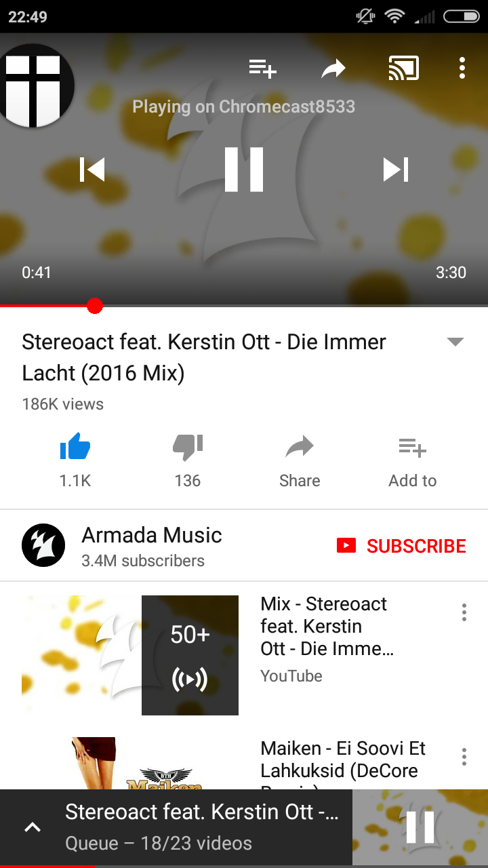
Task: Skip to the next video
Action: click(x=396, y=170)
